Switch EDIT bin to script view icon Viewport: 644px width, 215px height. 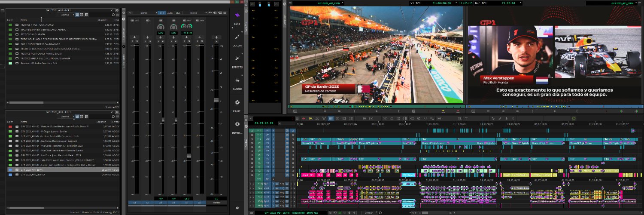[x=86, y=116]
